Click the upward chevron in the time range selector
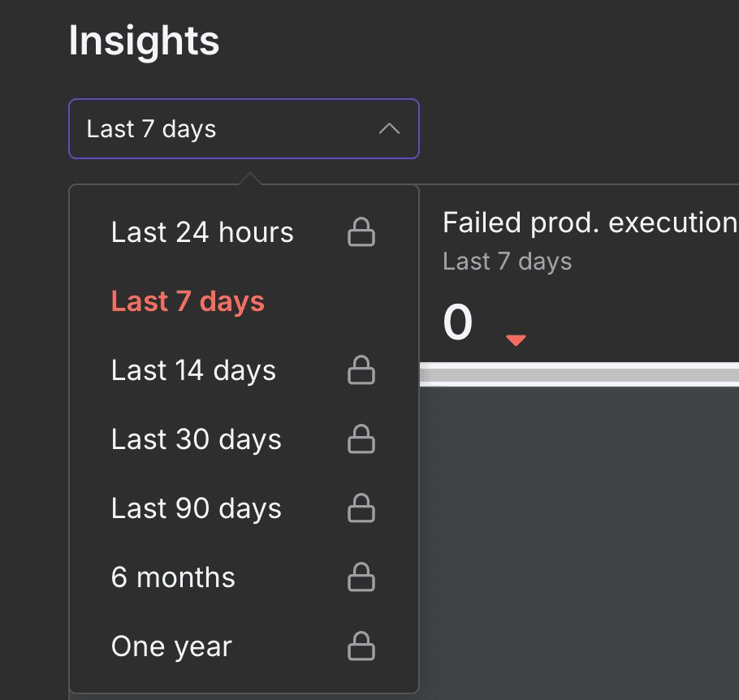Viewport: 739px width, 700px height. point(389,128)
